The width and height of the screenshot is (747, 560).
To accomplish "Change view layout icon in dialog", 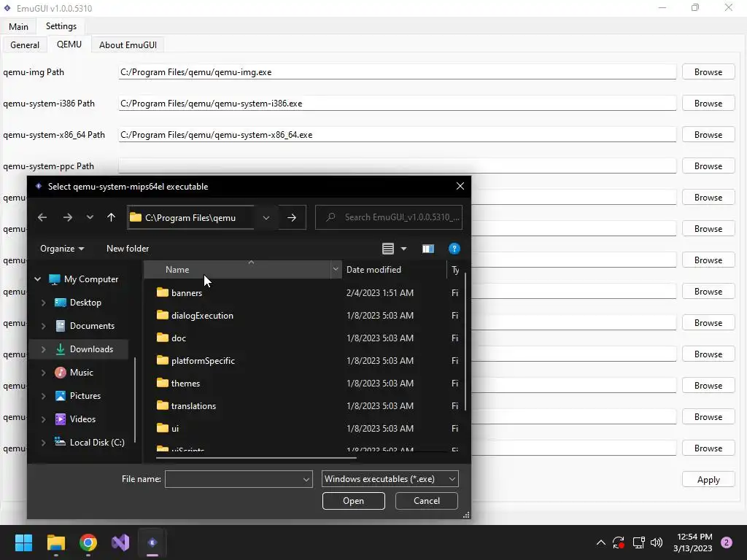I will click(388, 249).
